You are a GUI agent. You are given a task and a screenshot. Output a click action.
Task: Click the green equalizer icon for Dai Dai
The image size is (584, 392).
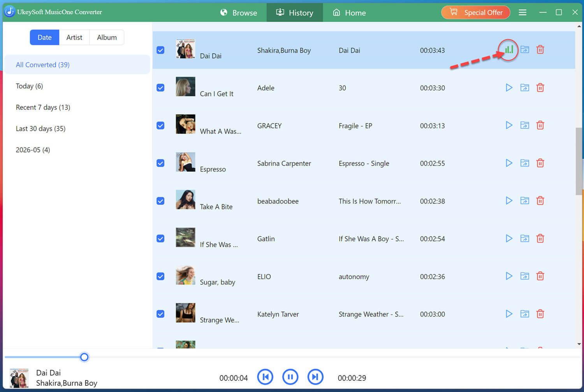click(x=509, y=49)
